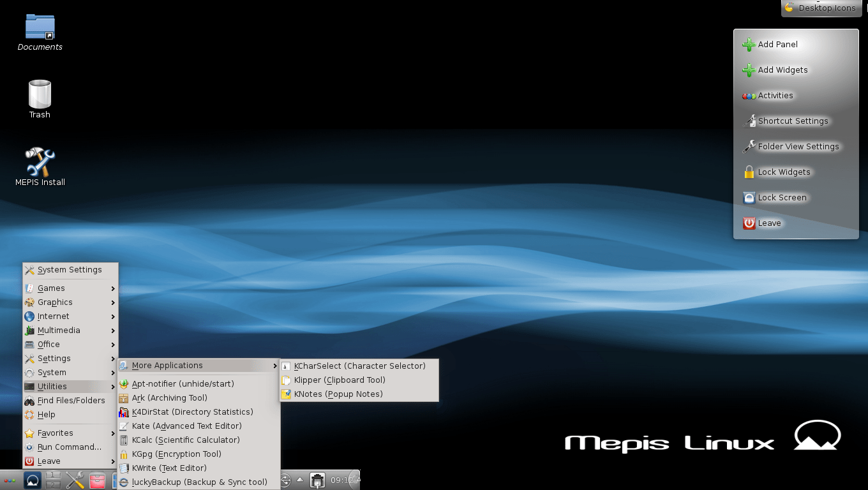Open the red file manager icon in the panel
The height and width of the screenshot is (490, 868).
pyautogui.click(x=97, y=480)
